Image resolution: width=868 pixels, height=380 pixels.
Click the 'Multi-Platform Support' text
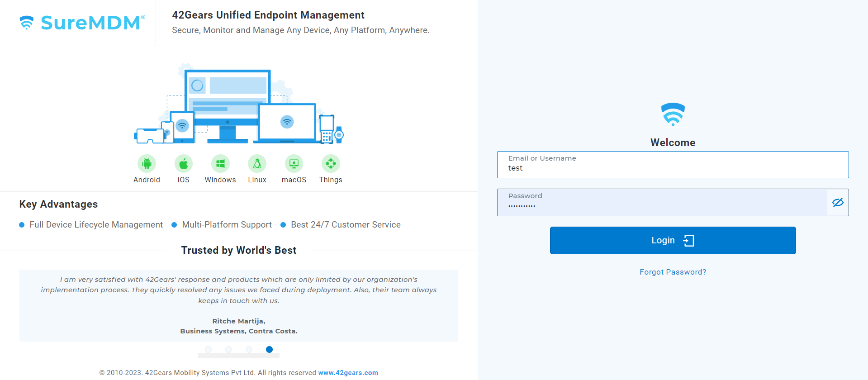tap(227, 225)
